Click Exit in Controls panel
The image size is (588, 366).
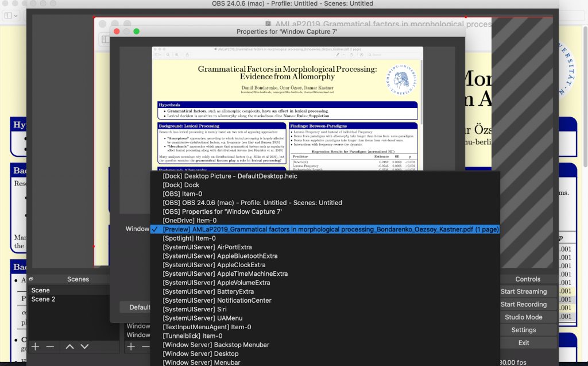tap(528, 342)
